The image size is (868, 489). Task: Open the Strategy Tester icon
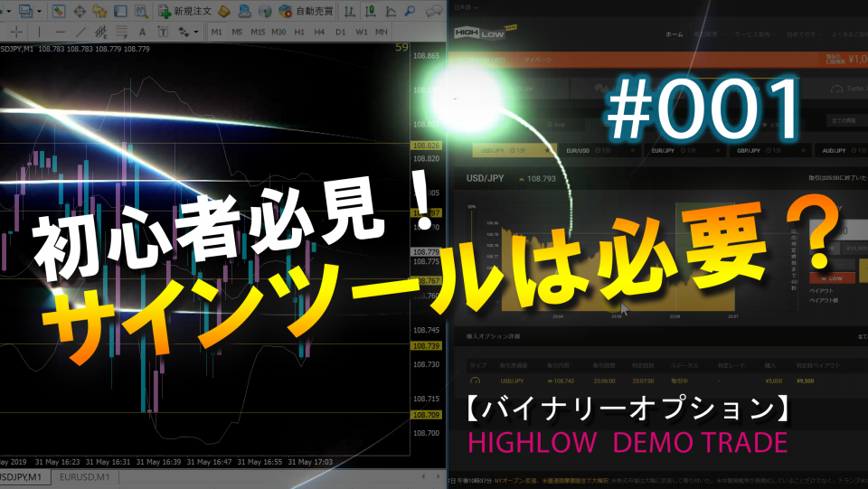141,11
